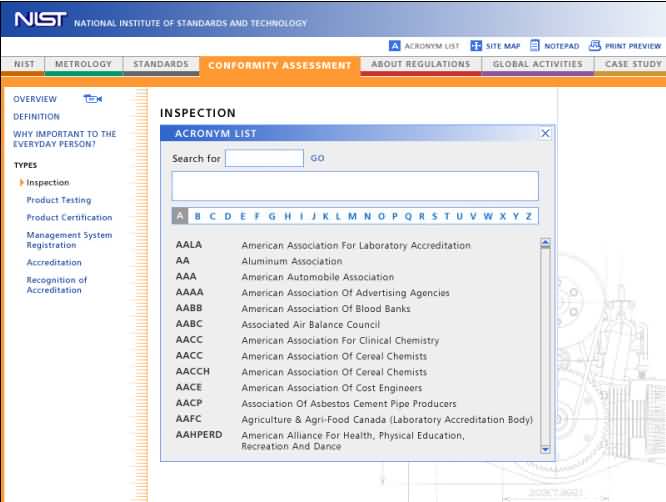Switch to the Metrology tab
The height and width of the screenshot is (502, 666).
[83, 65]
